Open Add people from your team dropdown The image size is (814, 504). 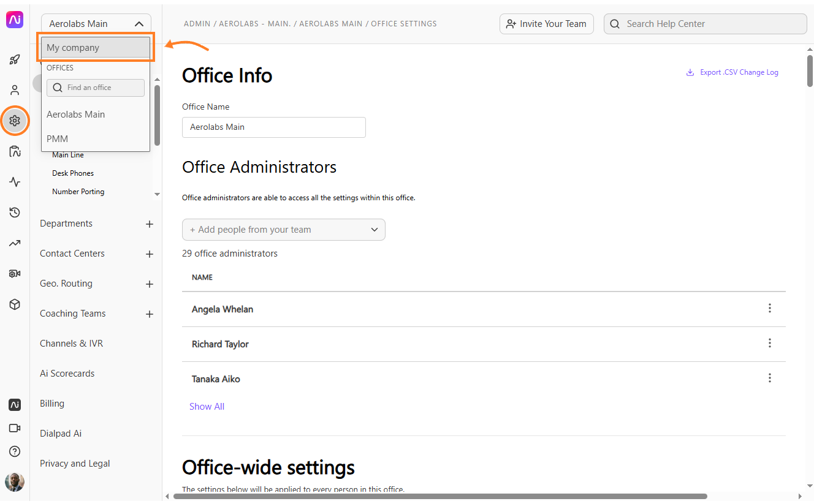point(284,230)
